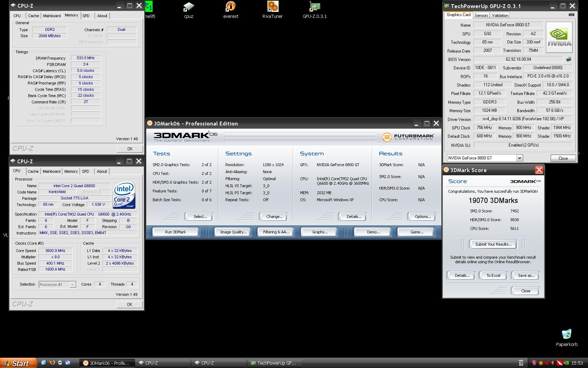The height and width of the screenshot is (368, 588).
Task: Open Filtering & AA... settings
Action: point(276,232)
